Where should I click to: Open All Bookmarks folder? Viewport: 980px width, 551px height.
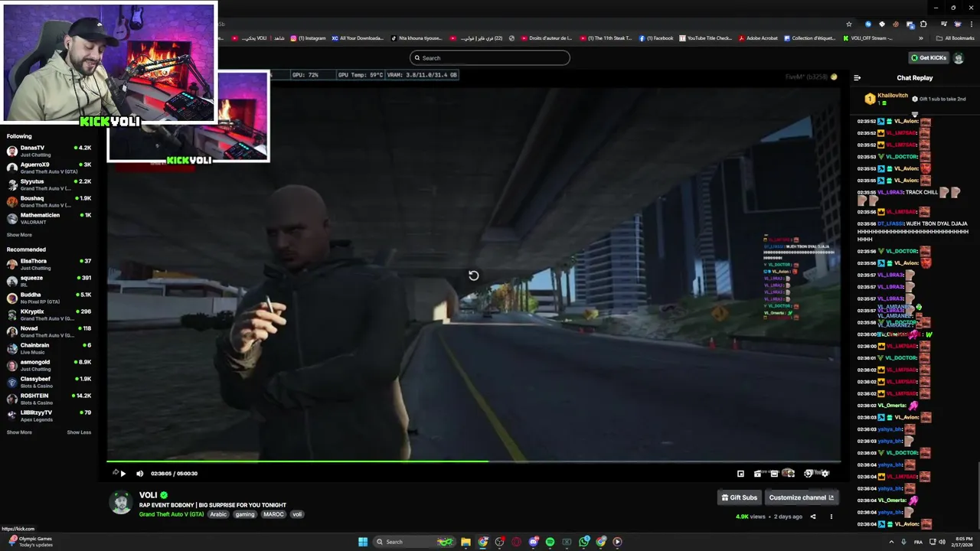[x=955, y=38]
